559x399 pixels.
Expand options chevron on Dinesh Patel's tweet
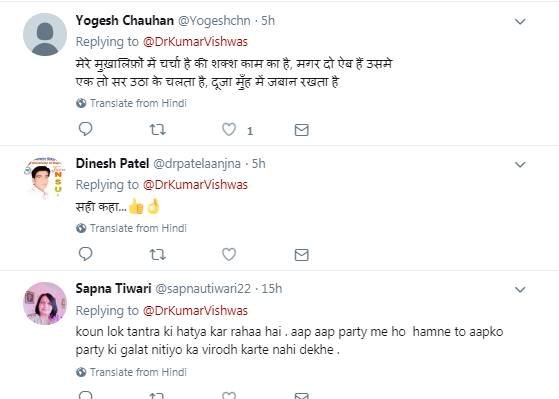click(520, 165)
